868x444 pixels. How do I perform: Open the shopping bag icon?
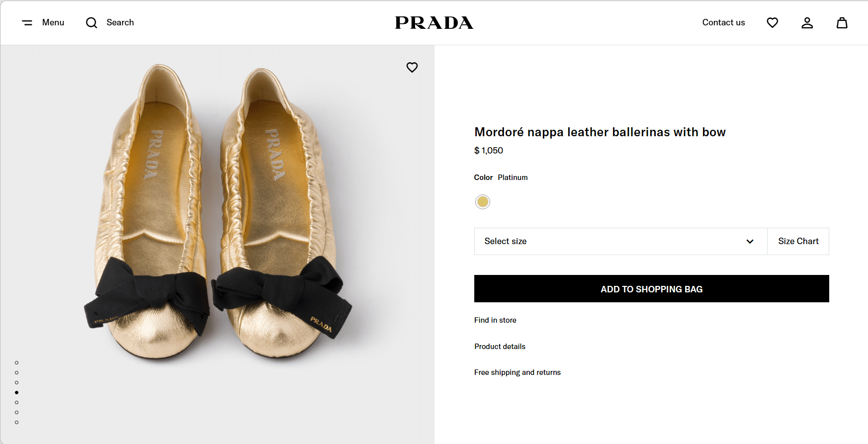(842, 23)
